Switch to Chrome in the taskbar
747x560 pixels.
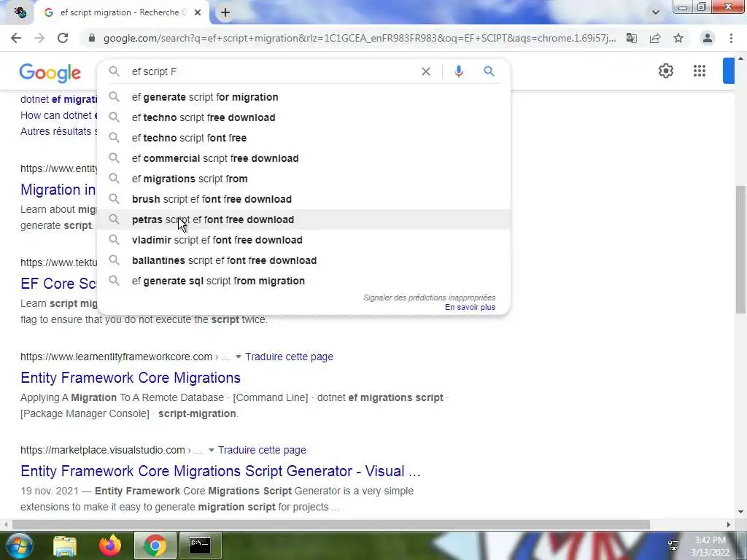click(x=155, y=545)
